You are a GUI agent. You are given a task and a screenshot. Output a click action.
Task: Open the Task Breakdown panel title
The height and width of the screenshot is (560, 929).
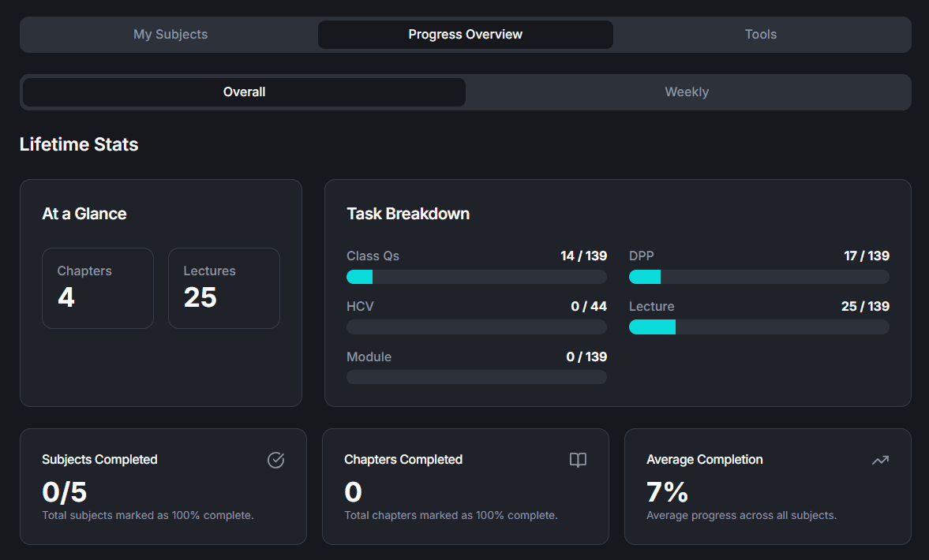[x=407, y=213]
